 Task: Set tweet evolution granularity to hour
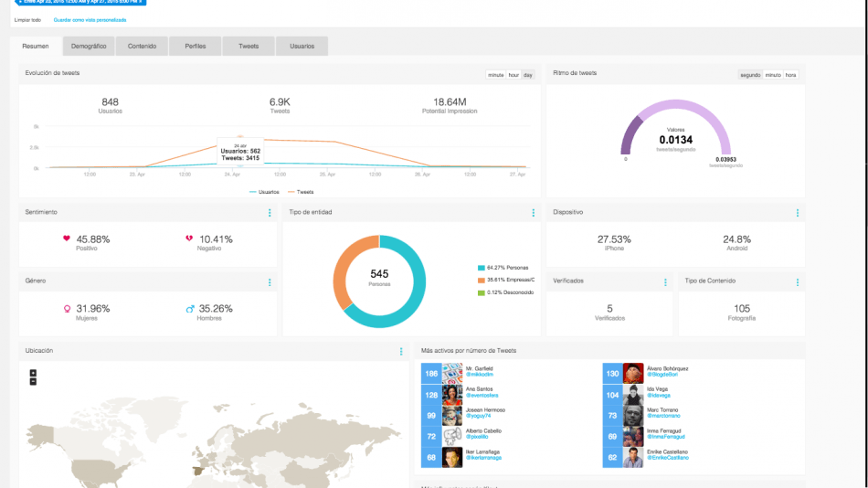click(x=513, y=75)
